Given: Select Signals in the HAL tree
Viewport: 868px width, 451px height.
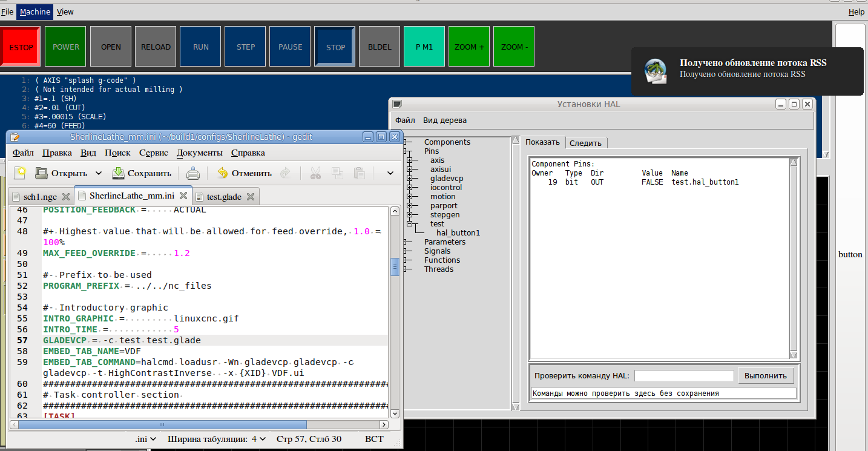Looking at the screenshot, I should pyautogui.click(x=437, y=251).
